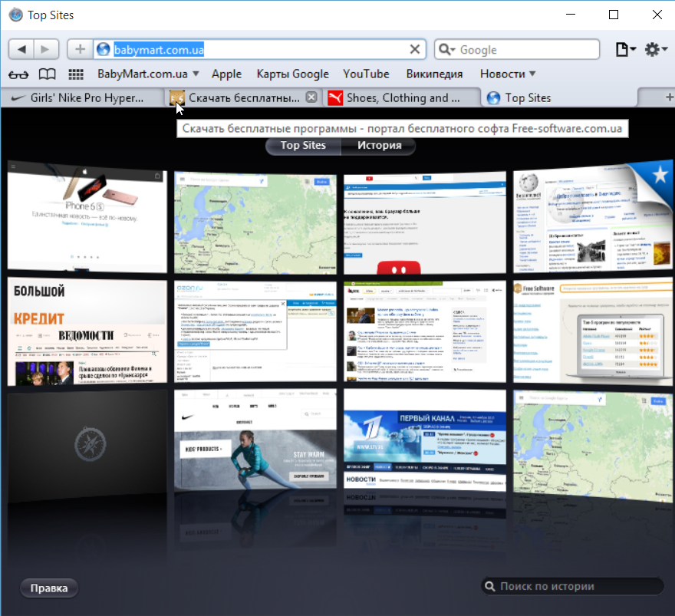The height and width of the screenshot is (616, 675).
Task: Click the globe favicon on the Top Sites tab
Action: pos(493,98)
